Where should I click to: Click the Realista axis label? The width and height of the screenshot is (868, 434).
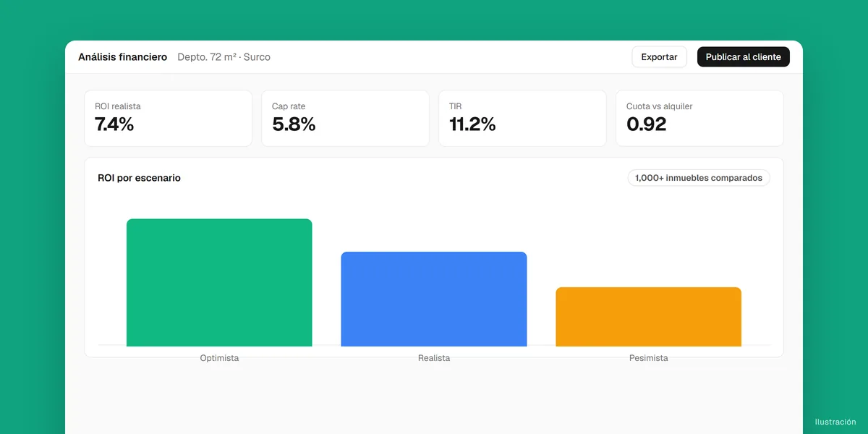(434, 358)
